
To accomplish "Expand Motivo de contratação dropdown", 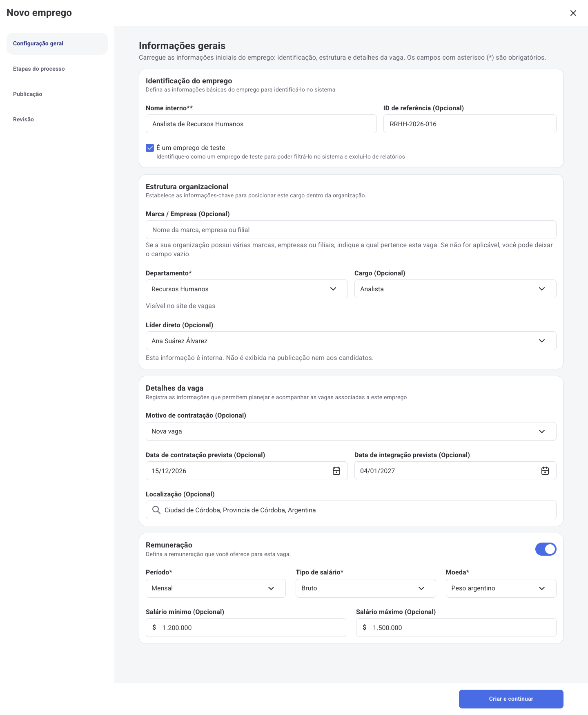I will [x=351, y=431].
